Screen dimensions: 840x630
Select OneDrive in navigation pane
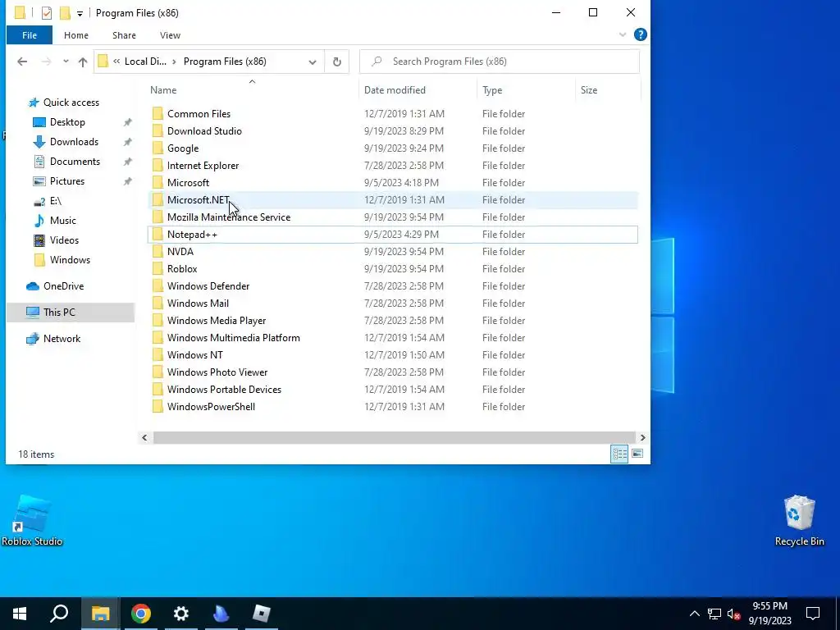63,286
